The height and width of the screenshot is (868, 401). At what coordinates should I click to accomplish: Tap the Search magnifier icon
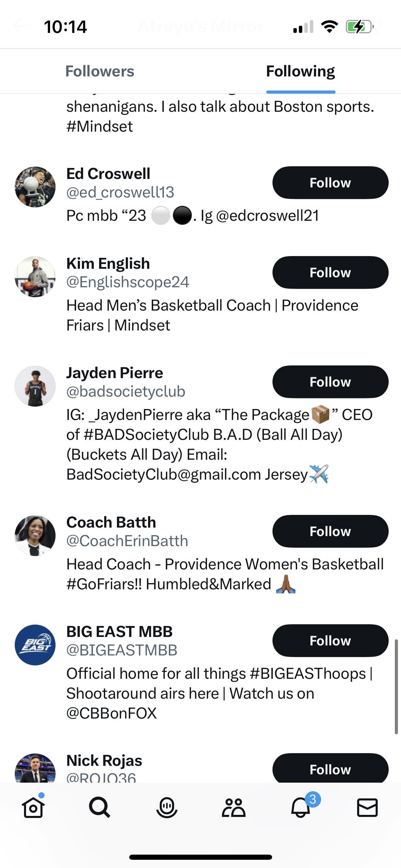tap(99, 808)
